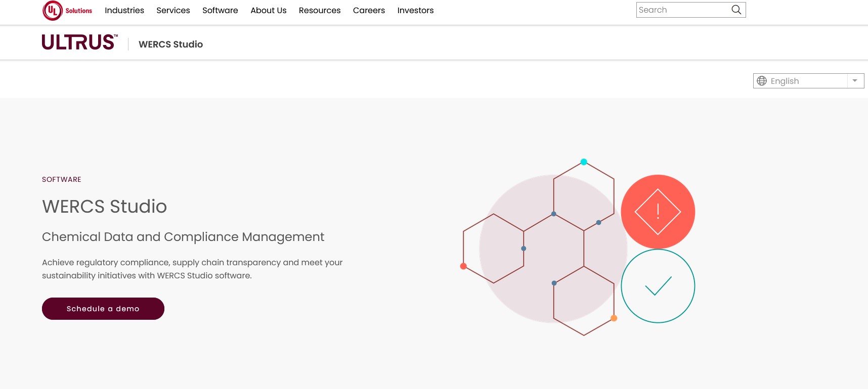Click the hexagon molecule hero illustration
The width and height of the screenshot is (868, 389).
(x=579, y=248)
